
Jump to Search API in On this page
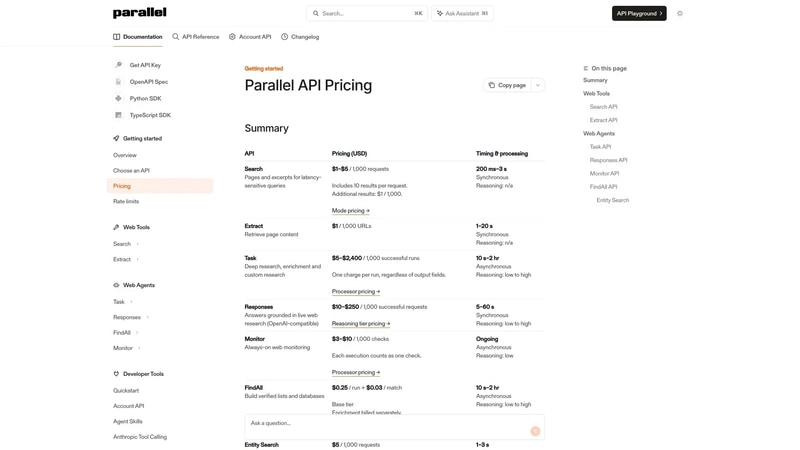click(x=604, y=107)
